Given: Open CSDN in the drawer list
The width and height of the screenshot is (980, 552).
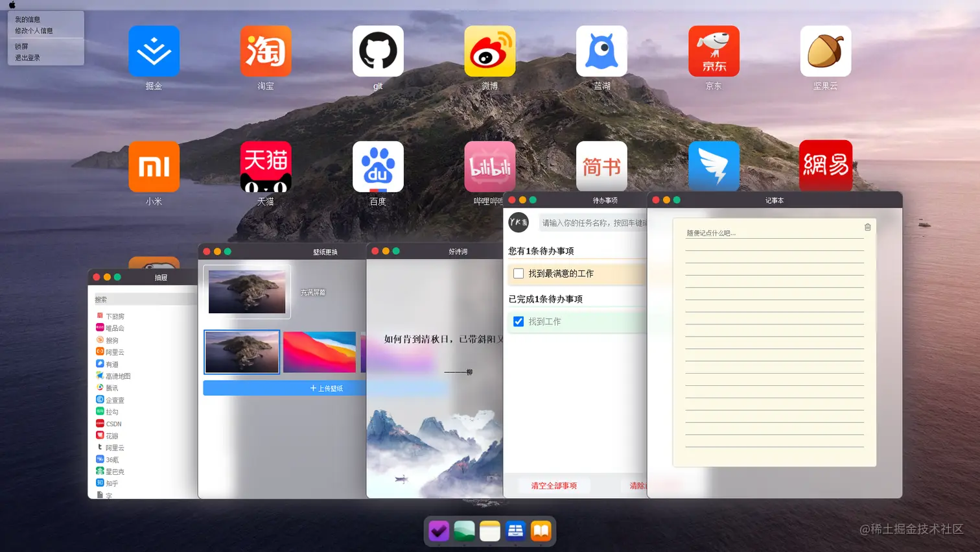Looking at the screenshot, I should (x=109, y=424).
